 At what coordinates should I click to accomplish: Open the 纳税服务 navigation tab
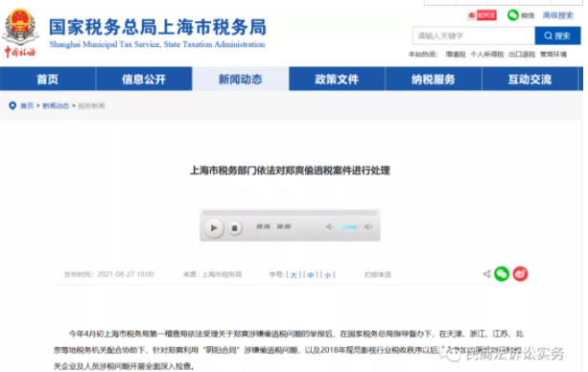click(x=434, y=79)
